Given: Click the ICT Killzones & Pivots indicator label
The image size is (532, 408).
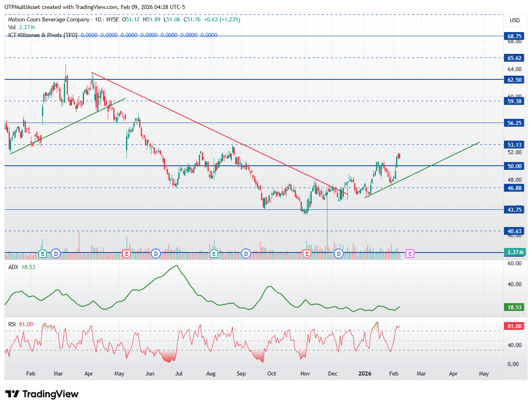Looking at the screenshot, I should 43,35.
